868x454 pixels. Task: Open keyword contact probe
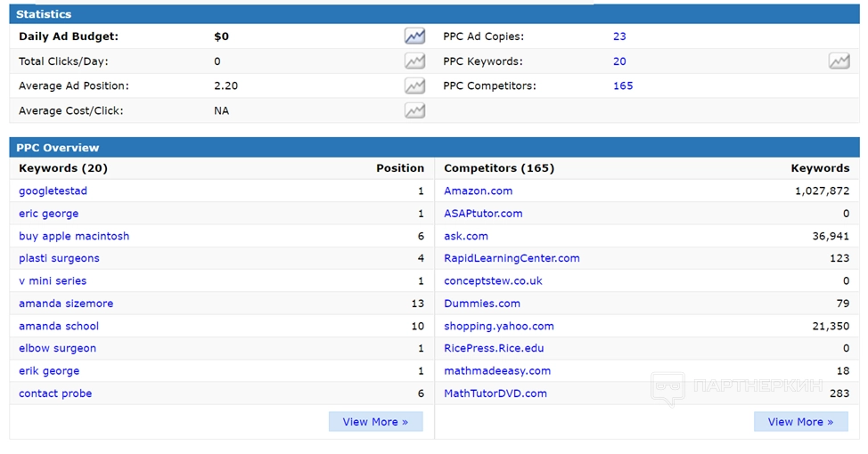[55, 393]
